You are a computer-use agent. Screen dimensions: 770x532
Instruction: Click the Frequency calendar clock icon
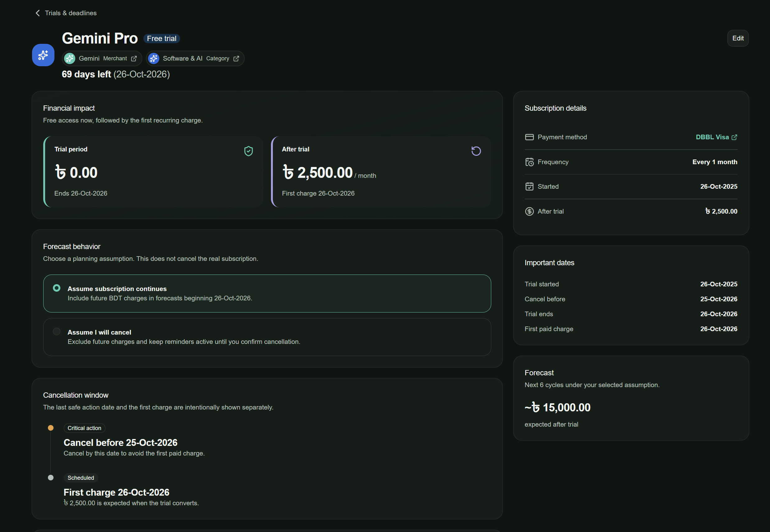(x=529, y=162)
